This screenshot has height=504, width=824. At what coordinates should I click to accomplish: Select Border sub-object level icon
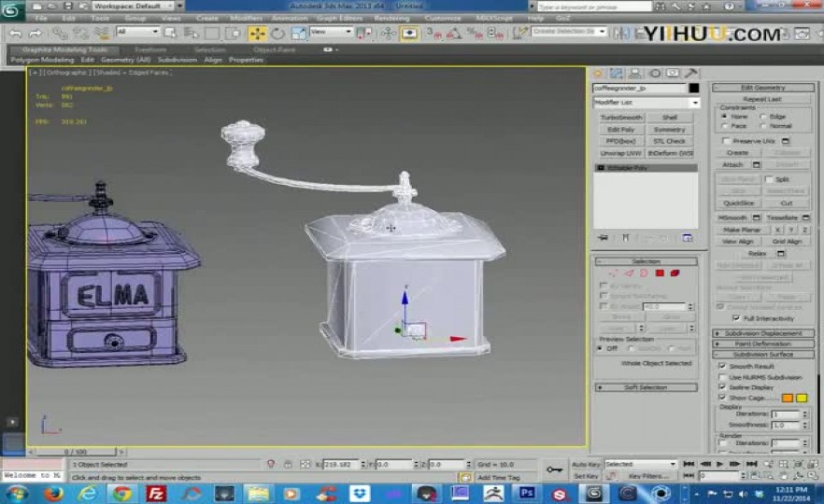[x=644, y=273]
